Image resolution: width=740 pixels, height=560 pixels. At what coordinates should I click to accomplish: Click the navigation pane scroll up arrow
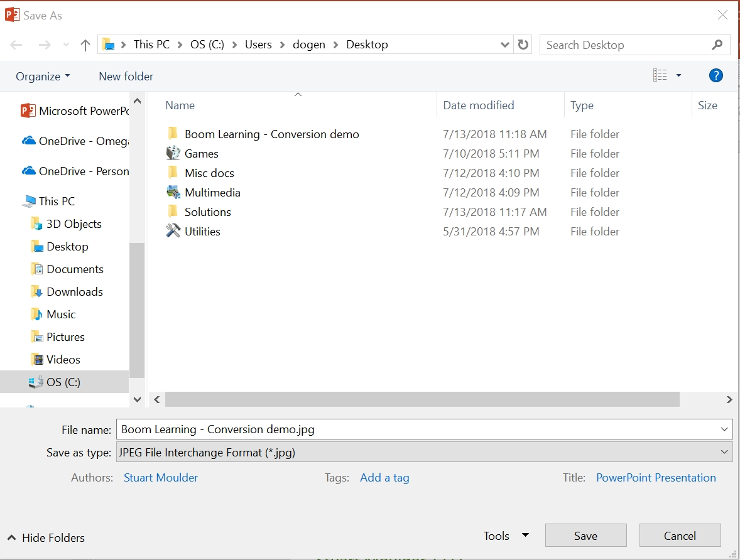138,101
